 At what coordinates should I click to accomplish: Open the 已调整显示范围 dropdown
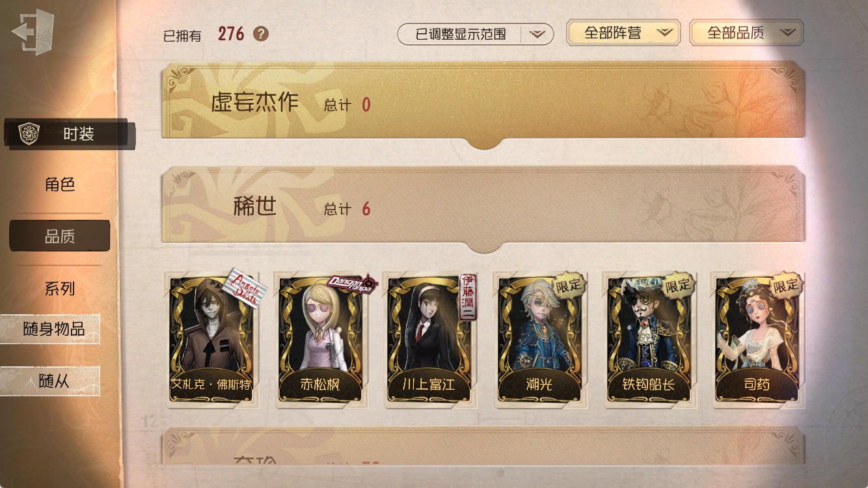coord(475,34)
